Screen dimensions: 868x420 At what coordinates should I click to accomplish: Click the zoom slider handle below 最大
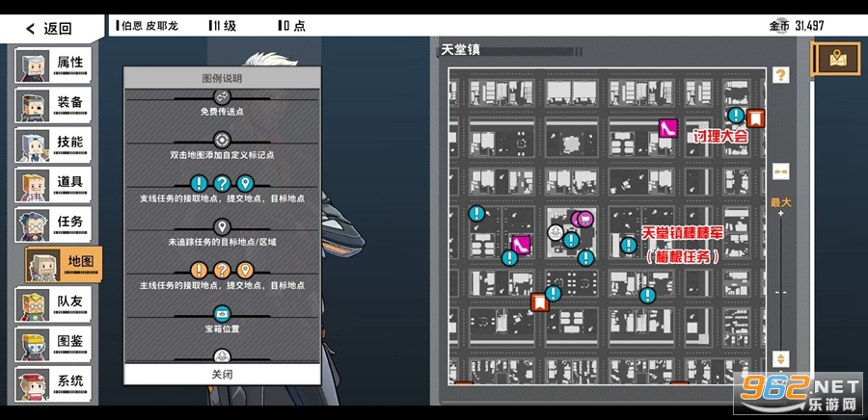[780, 292]
